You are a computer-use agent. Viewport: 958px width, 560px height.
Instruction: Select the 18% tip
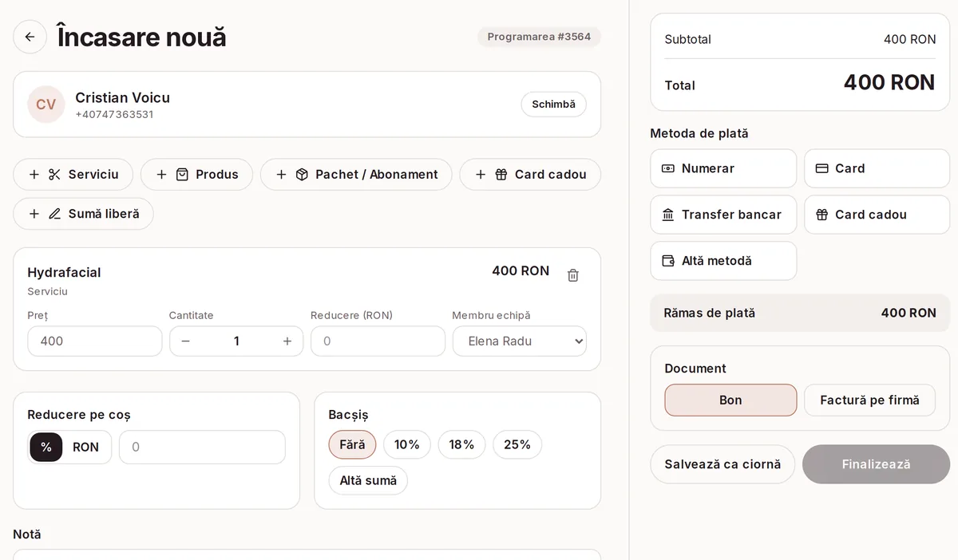tap(462, 445)
